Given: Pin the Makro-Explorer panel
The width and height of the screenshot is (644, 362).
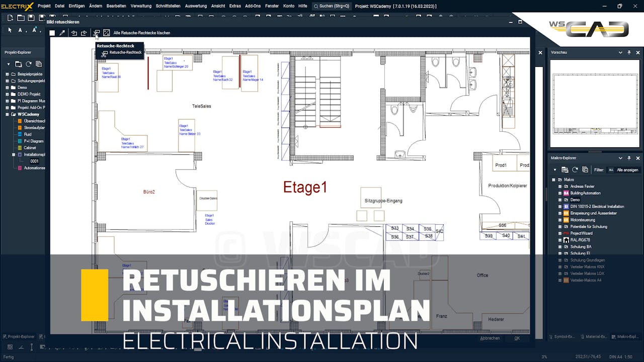Looking at the screenshot, I should (628, 158).
